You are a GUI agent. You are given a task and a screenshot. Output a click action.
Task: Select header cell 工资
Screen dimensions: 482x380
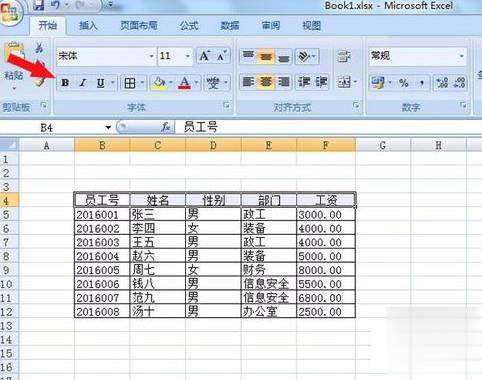coord(326,200)
